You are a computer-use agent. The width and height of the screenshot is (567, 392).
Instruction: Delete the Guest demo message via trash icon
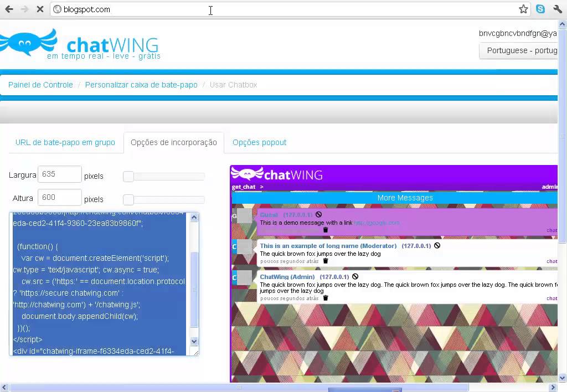pos(326,230)
